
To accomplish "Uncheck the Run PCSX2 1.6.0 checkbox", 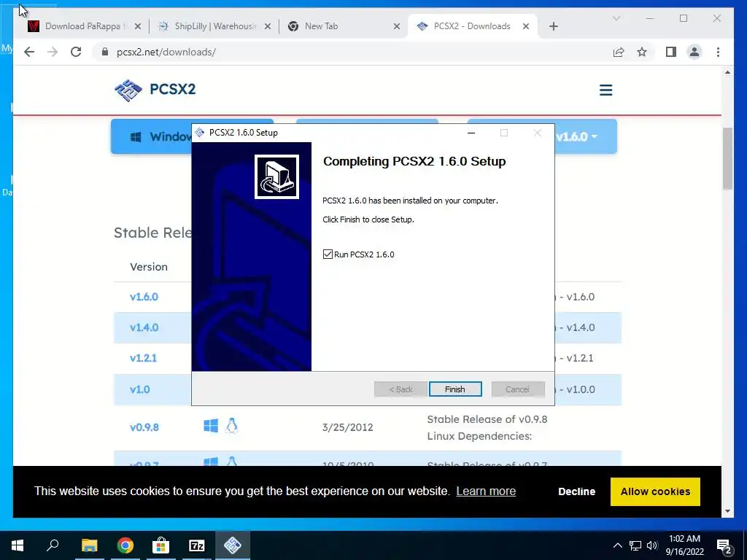I will [328, 254].
